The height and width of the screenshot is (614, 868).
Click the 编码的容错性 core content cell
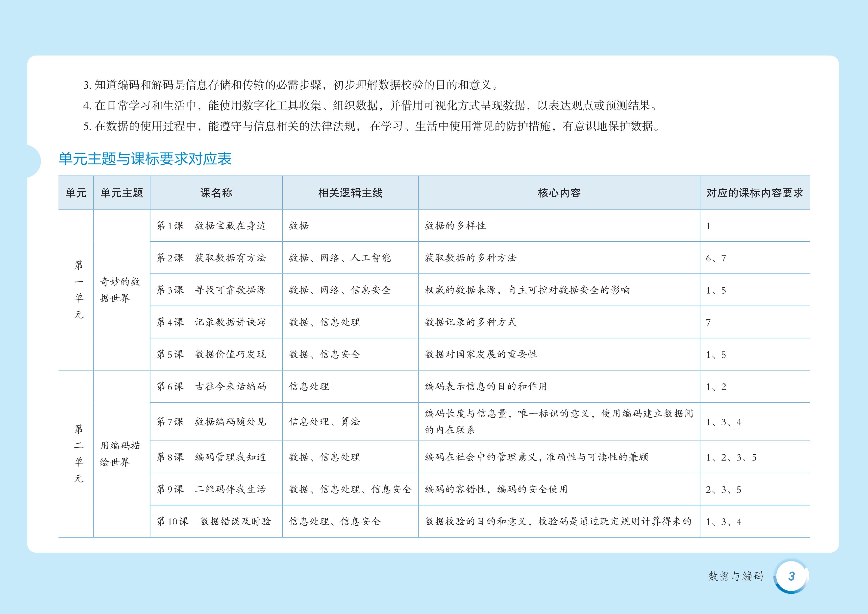click(x=496, y=489)
